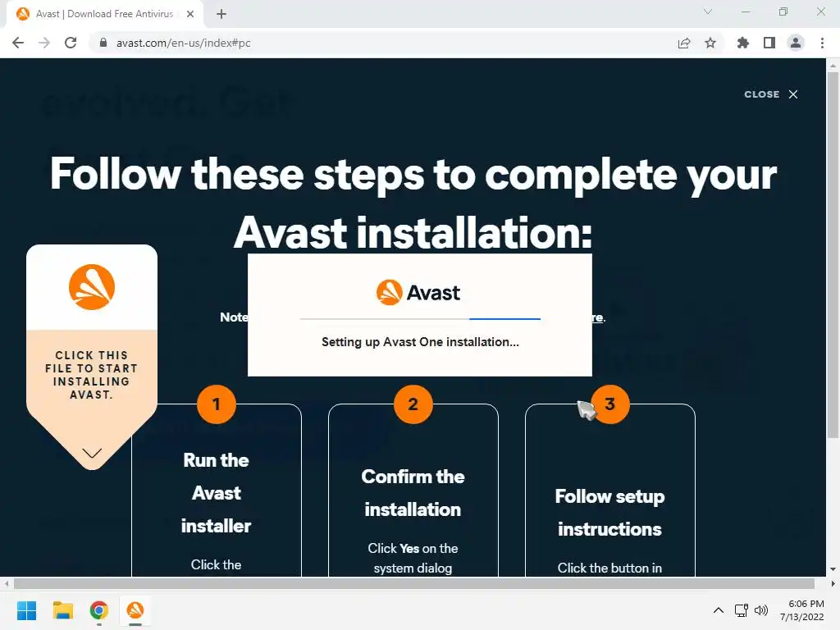Open the Windows Start menu
Viewport: 840px width, 630px height.
(26, 610)
